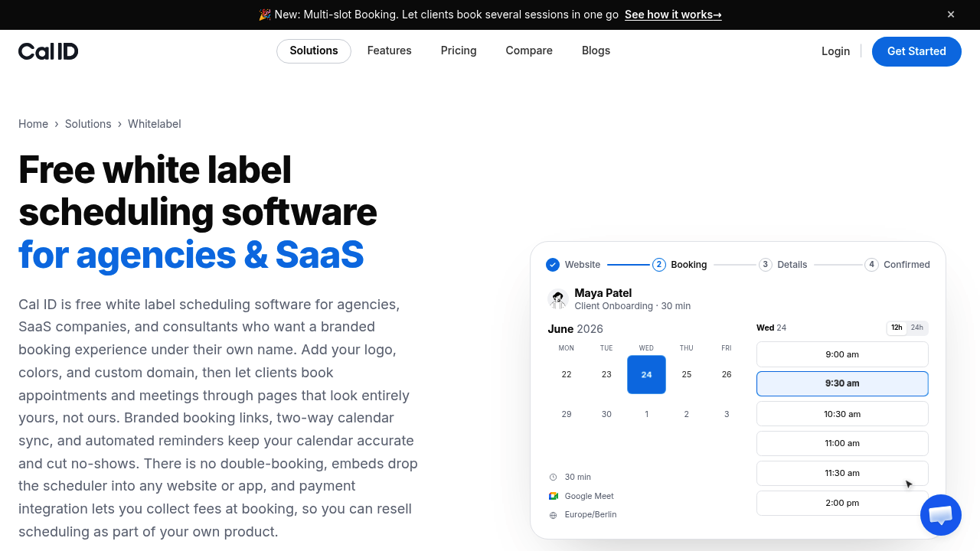Click the 'Booking' step label
Image resolution: width=980 pixels, height=551 pixels.
coord(689,265)
